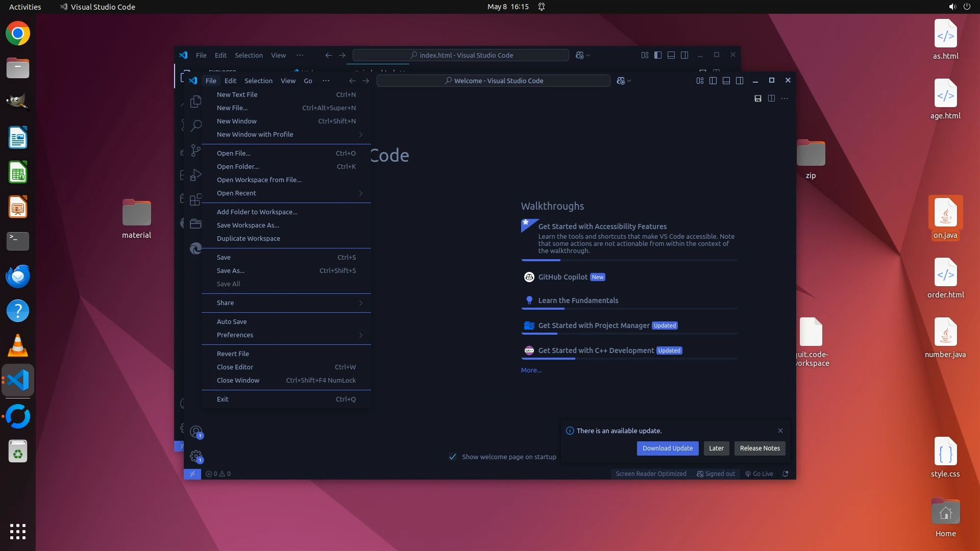Click the remote window status bar icon
This screenshot has height=551, width=980.
click(x=192, y=474)
